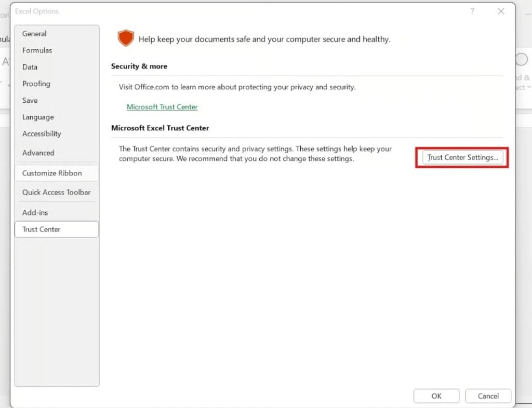Click the Trust Center Settings button
Screen dimensions: 532x408
[462, 157]
